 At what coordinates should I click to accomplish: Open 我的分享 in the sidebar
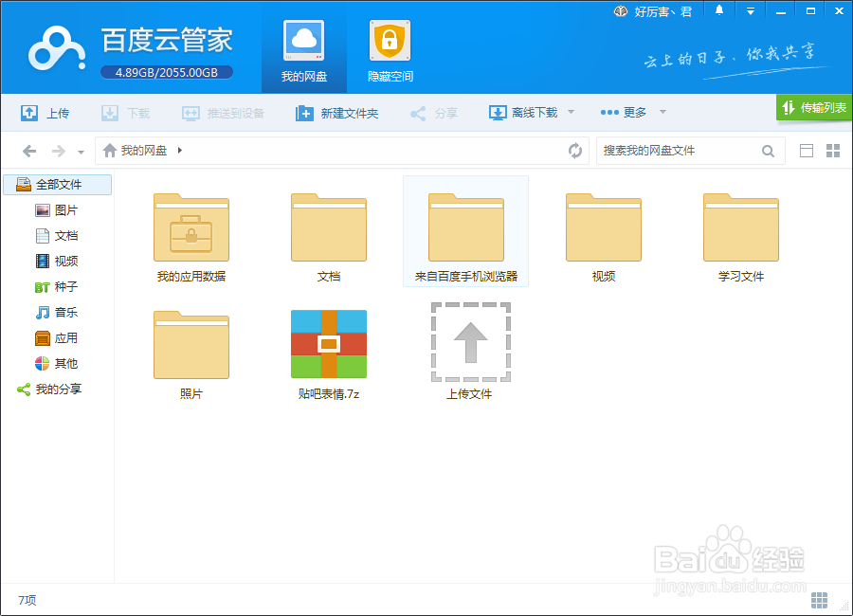49,390
